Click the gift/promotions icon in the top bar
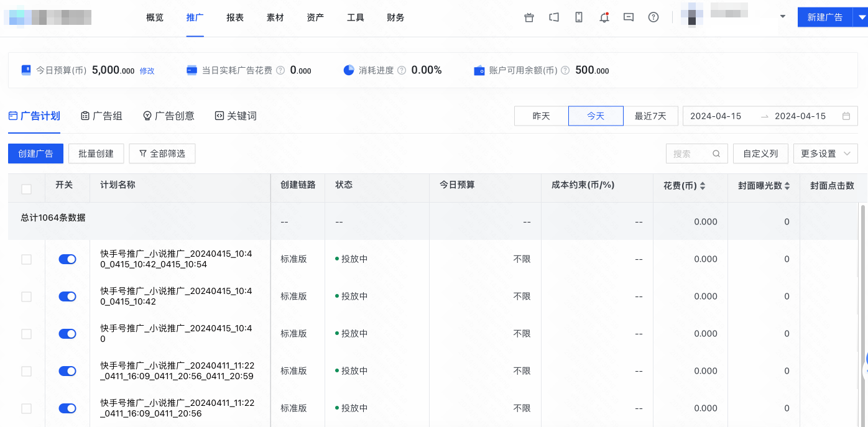 529,17
